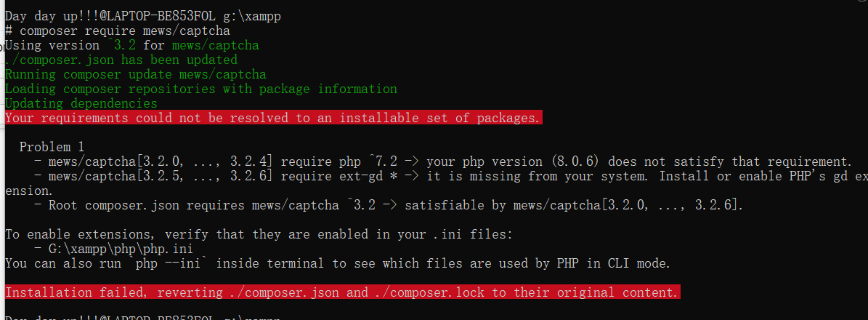The height and width of the screenshot is (320, 868).
Task: Click the "Running composer update mews/captcha" line
Action: coord(135,74)
